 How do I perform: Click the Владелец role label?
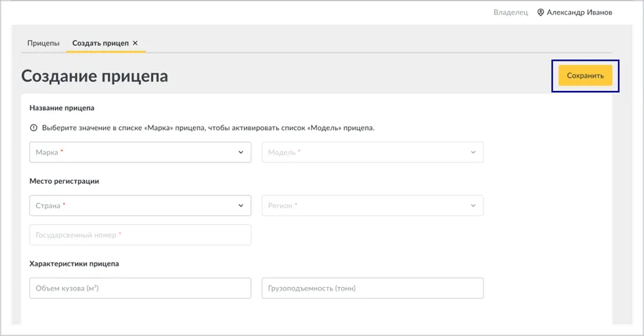point(510,12)
